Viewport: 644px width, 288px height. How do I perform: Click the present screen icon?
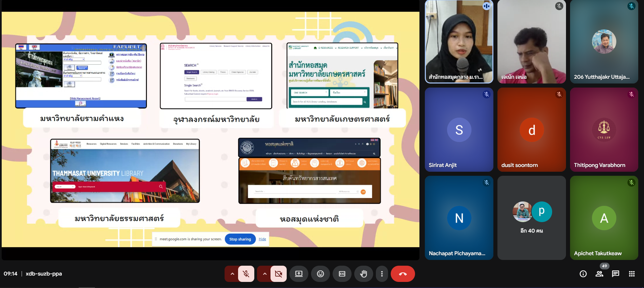(299, 274)
